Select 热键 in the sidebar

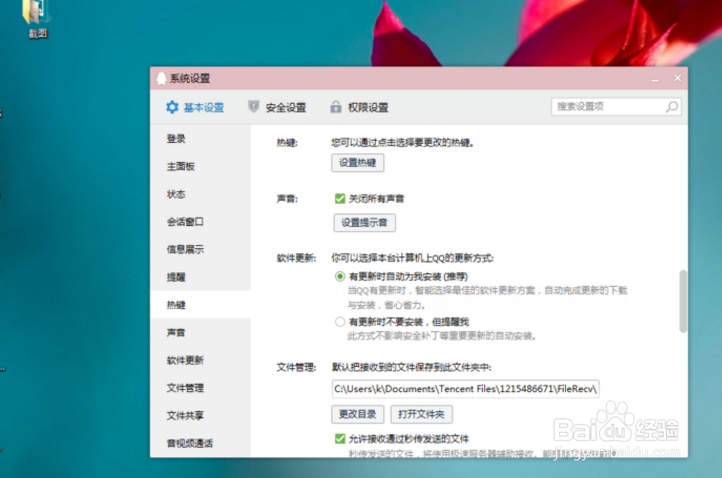[x=200, y=304]
